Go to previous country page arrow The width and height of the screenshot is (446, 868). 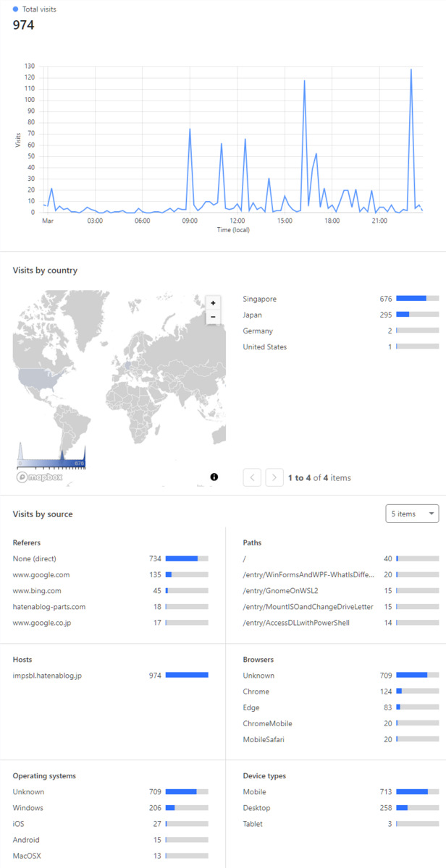[x=252, y=477]
